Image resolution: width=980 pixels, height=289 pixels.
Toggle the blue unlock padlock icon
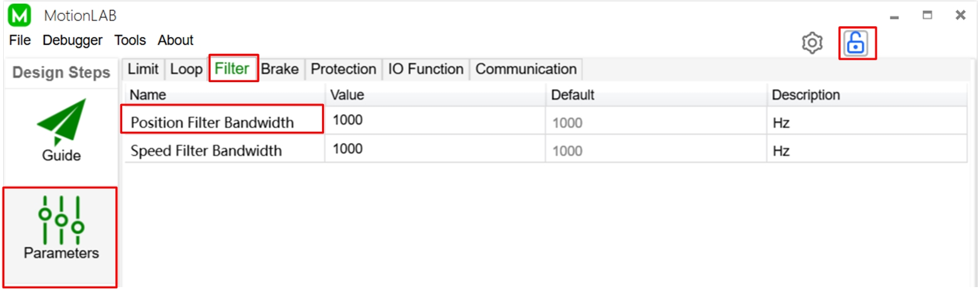855,43
